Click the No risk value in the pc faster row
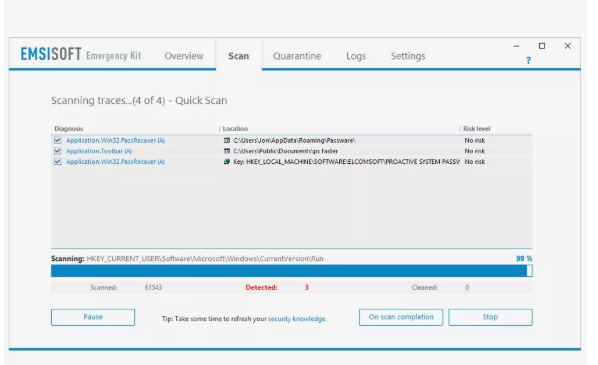 pos(475,151)
